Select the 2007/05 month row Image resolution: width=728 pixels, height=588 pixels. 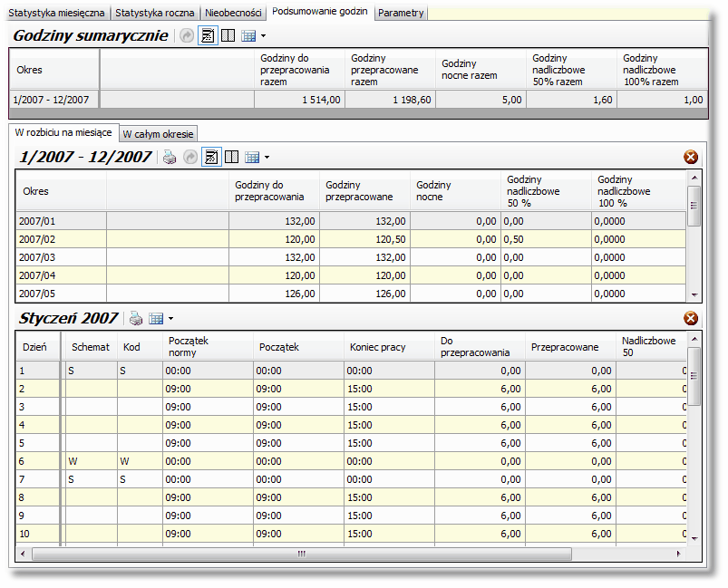[351, 294]
